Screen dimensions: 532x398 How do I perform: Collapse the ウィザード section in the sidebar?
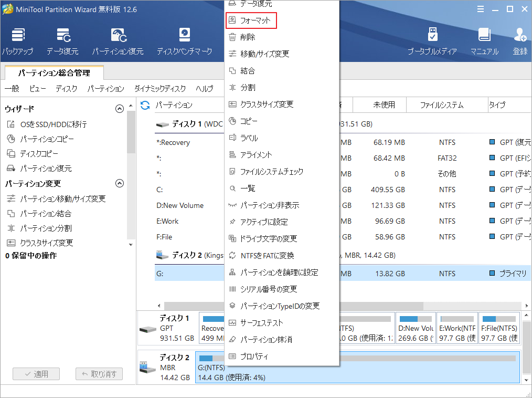120,109
